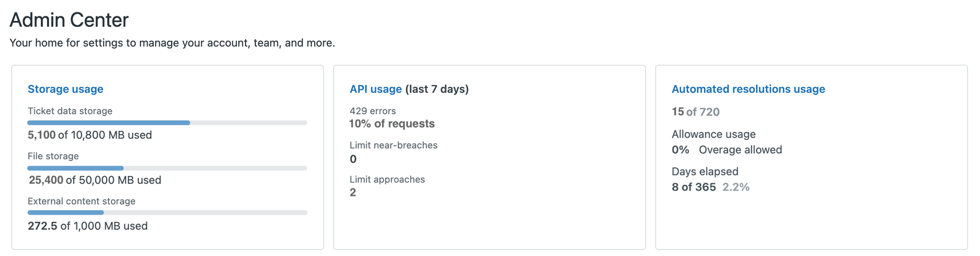The width and height of the screenshot is (980, 256).
Task: Select the Ticket data storage label
Action: (70, 111)
